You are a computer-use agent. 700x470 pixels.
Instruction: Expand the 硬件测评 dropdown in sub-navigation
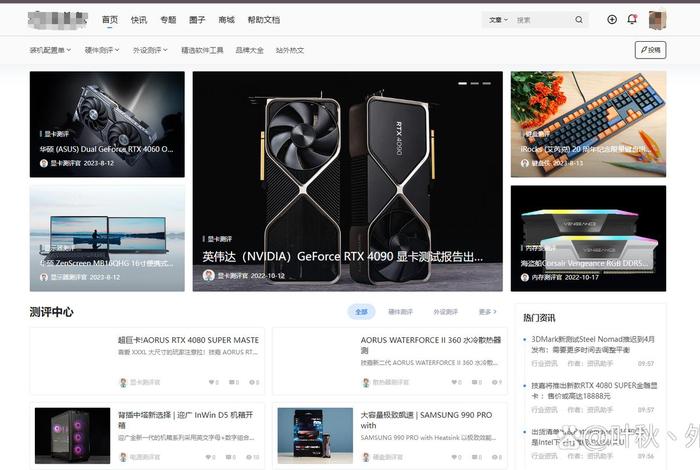[x=102, y=50]
